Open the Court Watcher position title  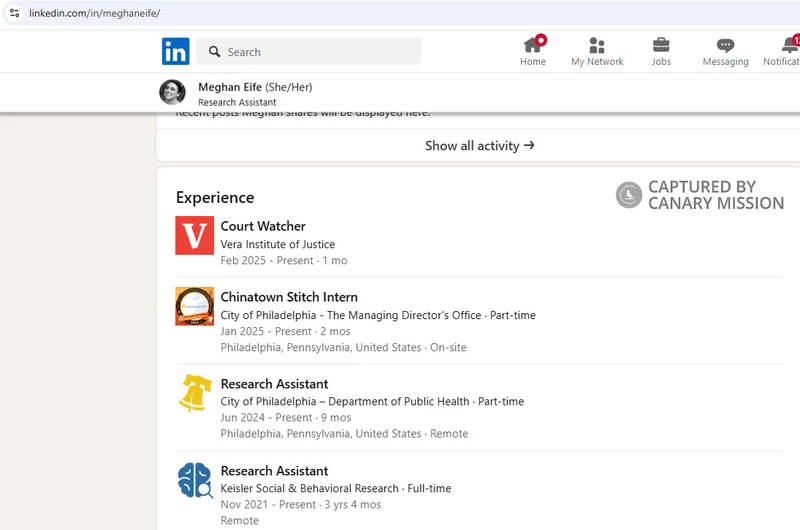[263, 226]
